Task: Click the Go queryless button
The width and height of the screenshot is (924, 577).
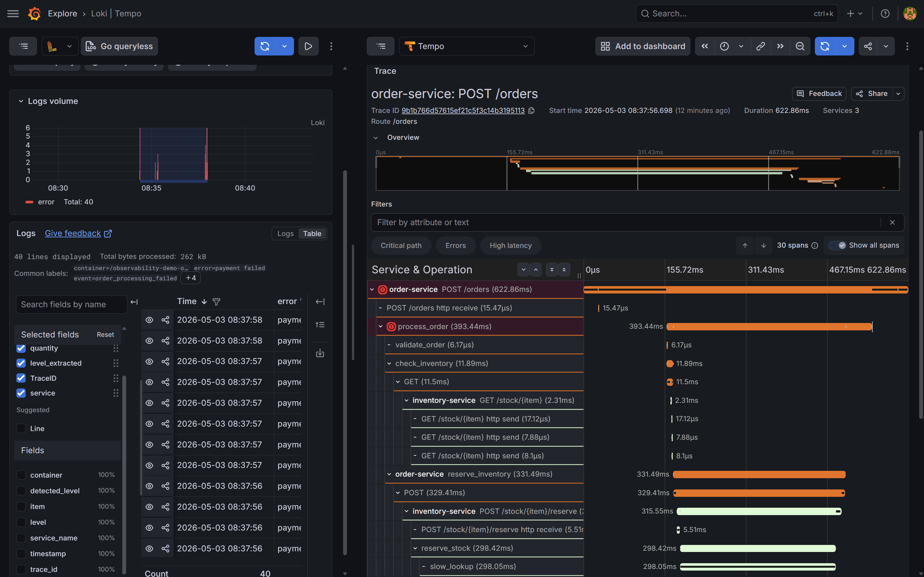Action: (119, 46)
